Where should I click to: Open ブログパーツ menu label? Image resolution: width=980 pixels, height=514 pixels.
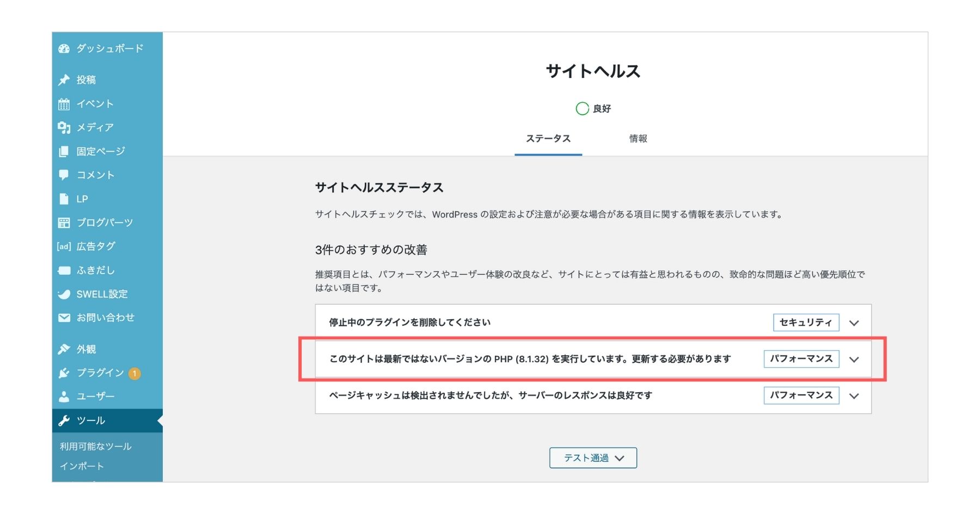[x=105, y=222]
